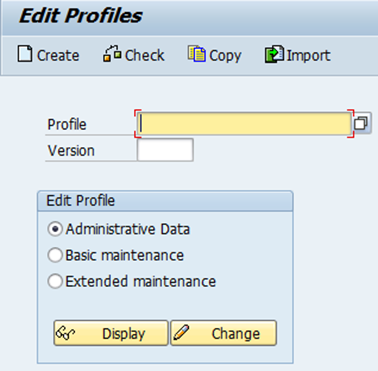Select the Extended maintenance radio button
378x371 pixels.
(x=55, y=281)
